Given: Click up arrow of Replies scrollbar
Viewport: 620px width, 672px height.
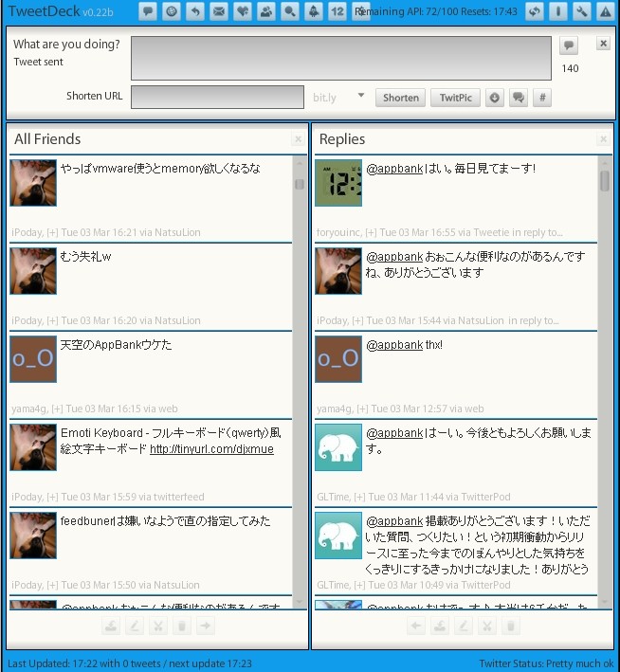Looking at the screenshot, I should click(605, 163).
